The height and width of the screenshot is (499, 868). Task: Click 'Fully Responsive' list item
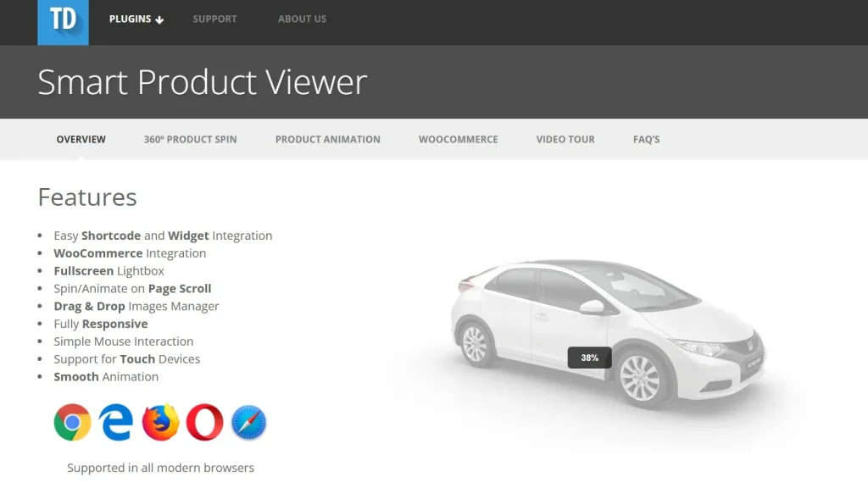101,324
